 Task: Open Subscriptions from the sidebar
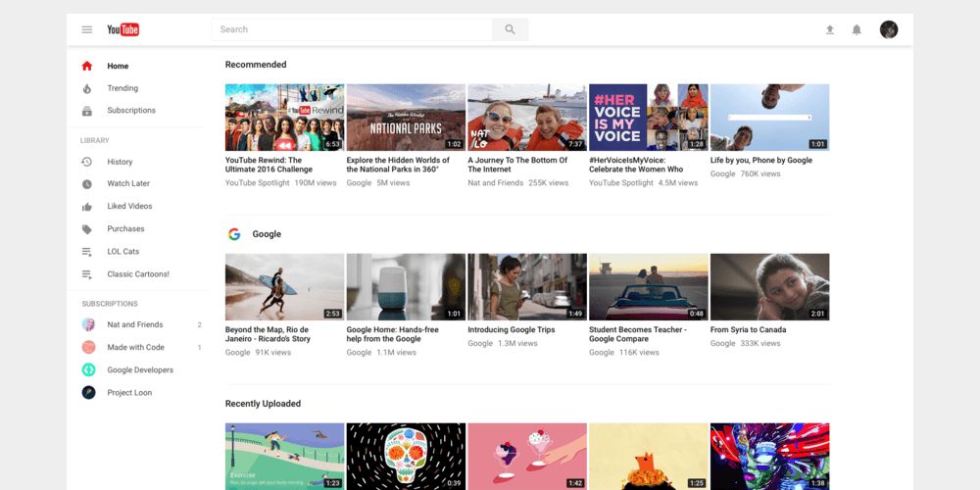(x=131, y=110)
